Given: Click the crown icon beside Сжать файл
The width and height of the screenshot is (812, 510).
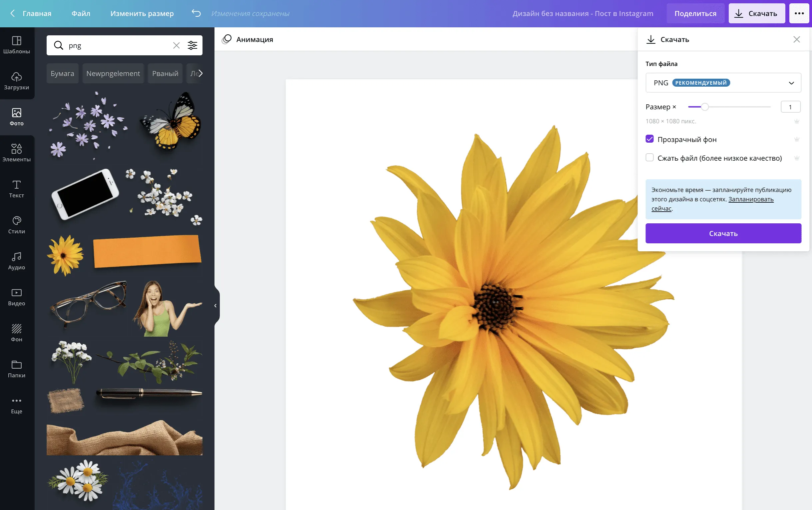Looking at the screenshot, I should (796, 158).
